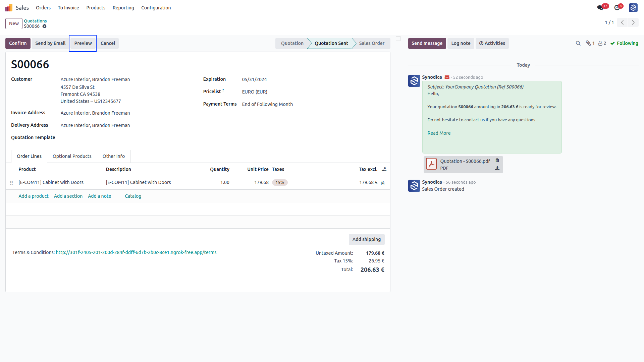This screenshot has height=362, width=644.
Task: Open the Pricelist help question mark
Action: [x=223, y=90]
